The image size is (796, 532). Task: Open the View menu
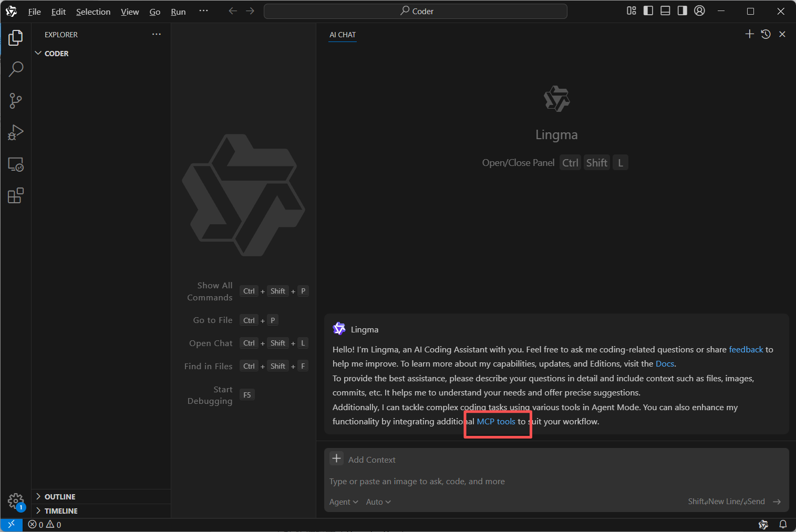click(130, 12)
